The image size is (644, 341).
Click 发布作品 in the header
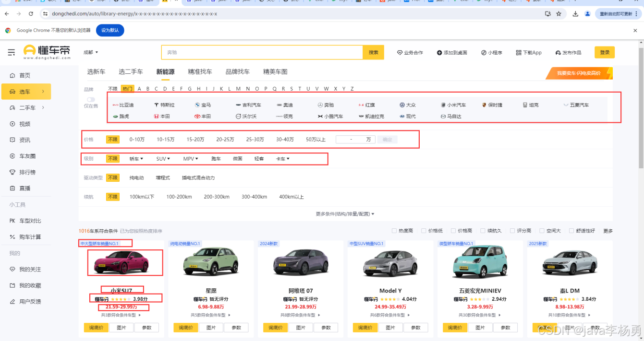click(568, 53)
